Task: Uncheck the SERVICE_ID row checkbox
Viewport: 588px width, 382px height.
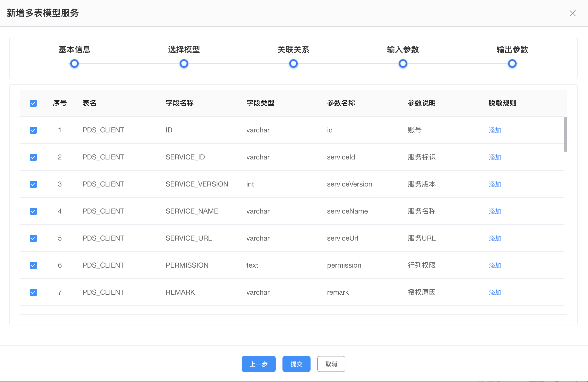Action: [x=33, y=157]
